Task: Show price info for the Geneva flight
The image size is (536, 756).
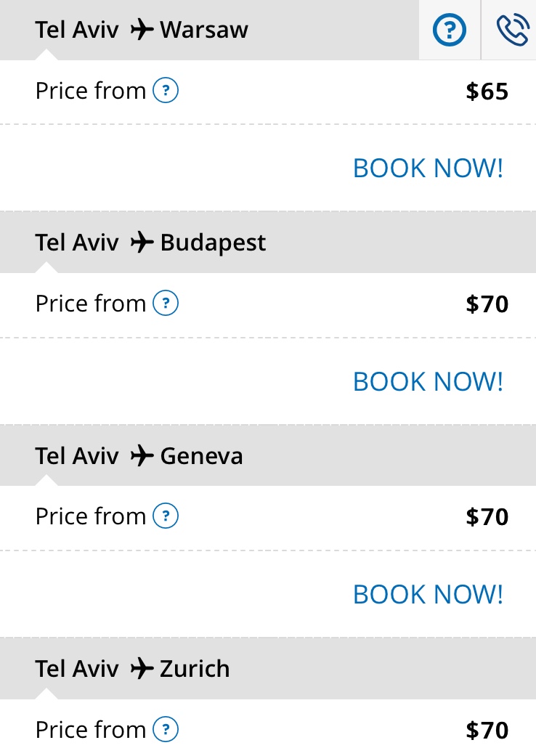Action: 166,516
